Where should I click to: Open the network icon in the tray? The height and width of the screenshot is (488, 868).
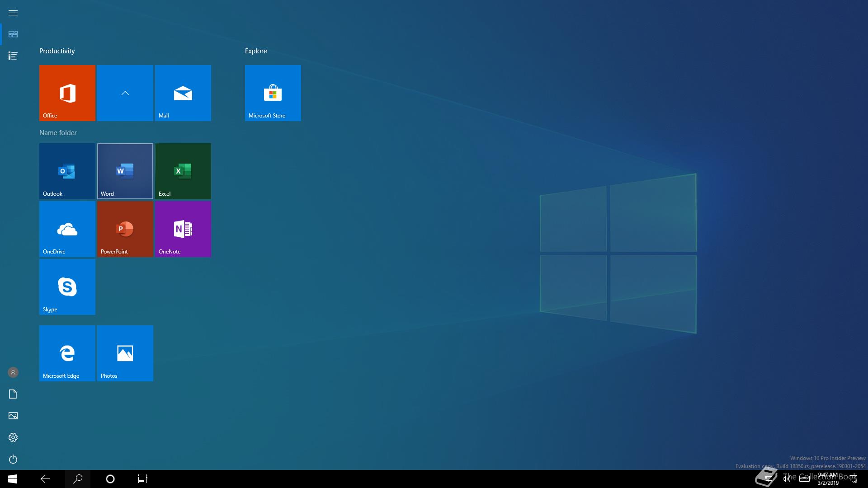click(x=769, y=479)
